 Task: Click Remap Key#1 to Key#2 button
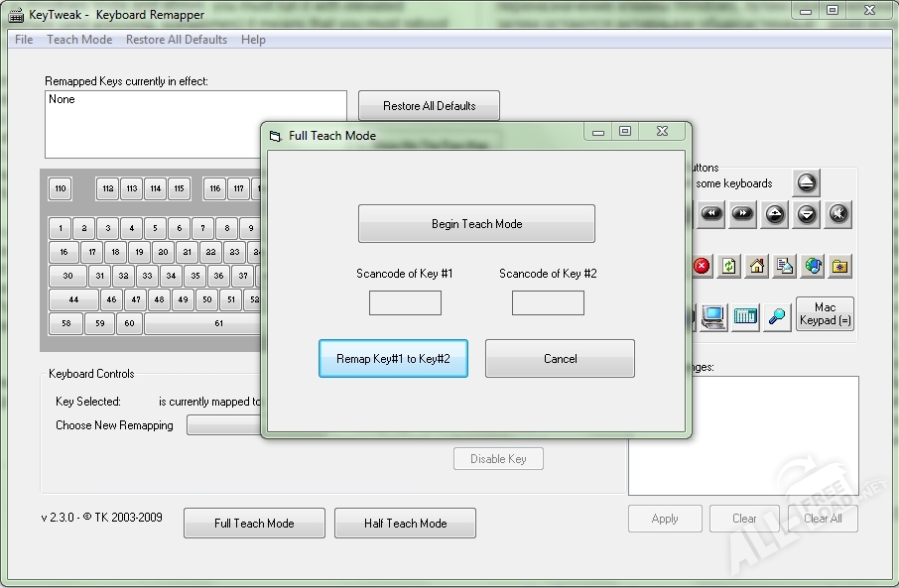point(393,358)
